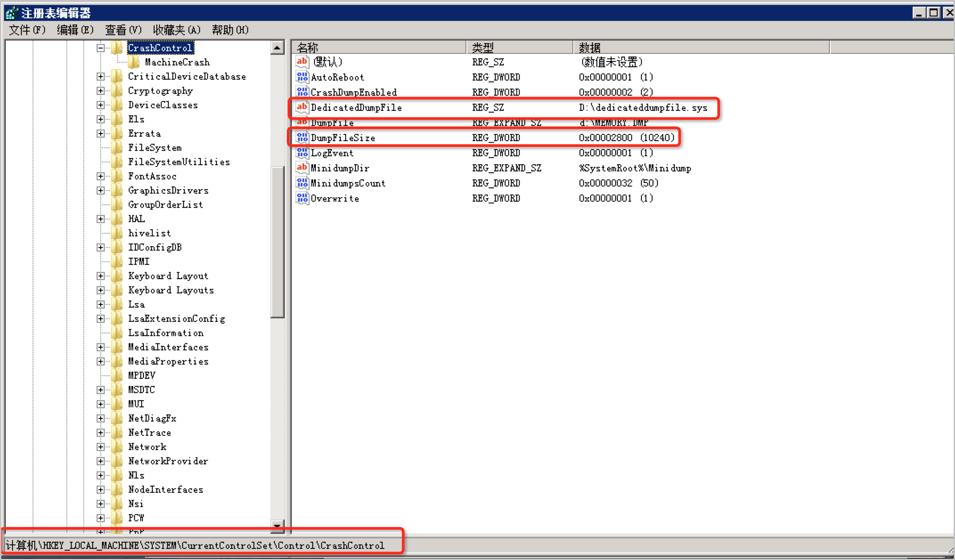Expand the Keyboard Layouts tree node
955x560 pixels.
(x=101, y=290)
